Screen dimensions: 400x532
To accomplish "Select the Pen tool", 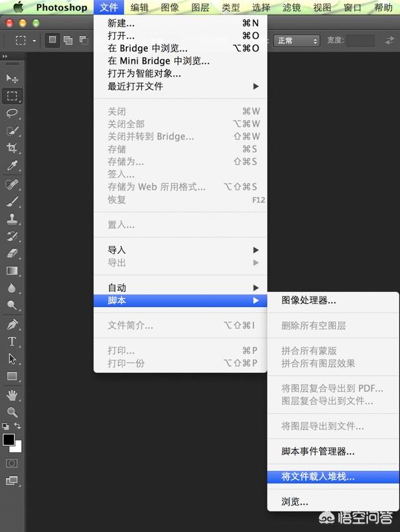I will [x=12, y=324].
